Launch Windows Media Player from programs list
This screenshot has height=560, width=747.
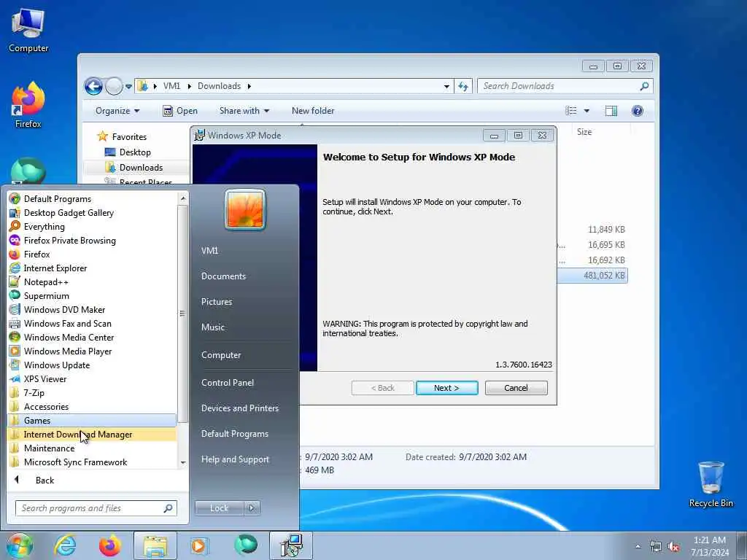pos(92,351)
